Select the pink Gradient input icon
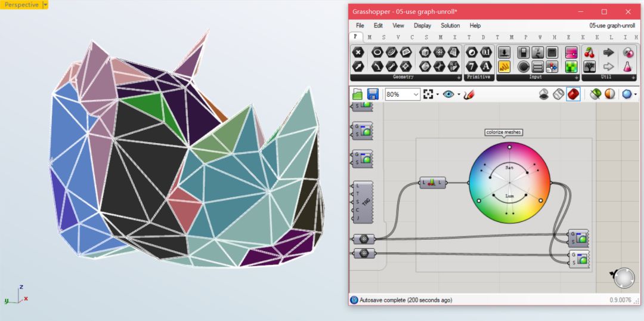 (571, 53)
